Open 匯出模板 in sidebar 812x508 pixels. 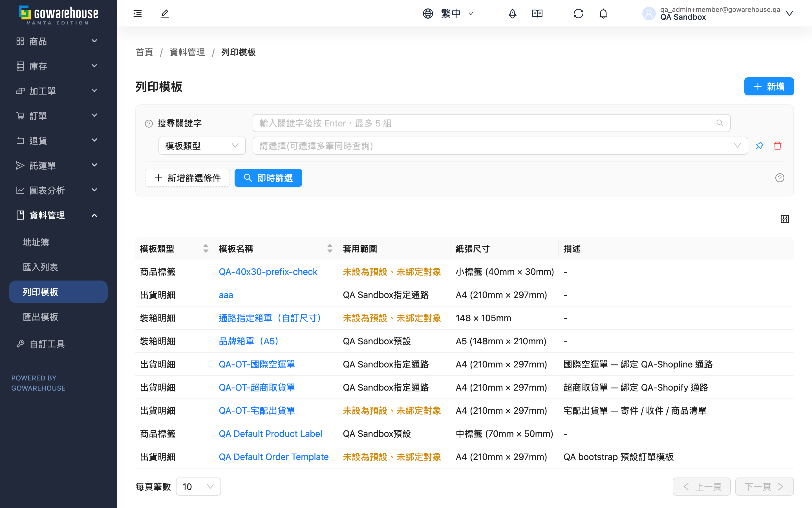point(58,317)
